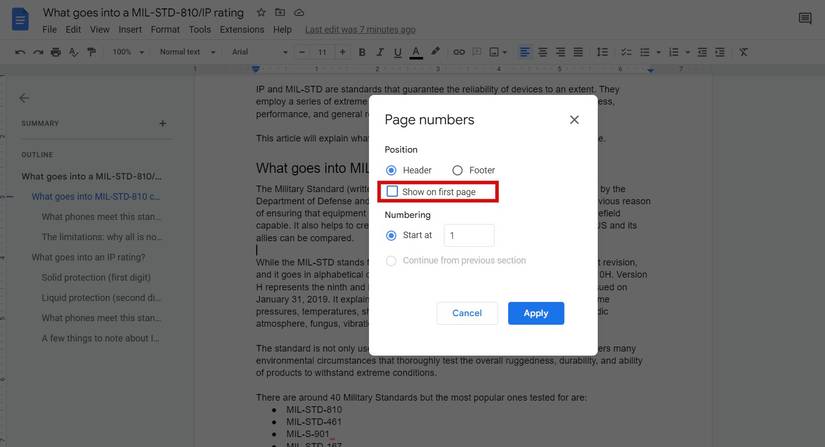Enable Show on first page checkbox
825x447 pixels.
393,191
